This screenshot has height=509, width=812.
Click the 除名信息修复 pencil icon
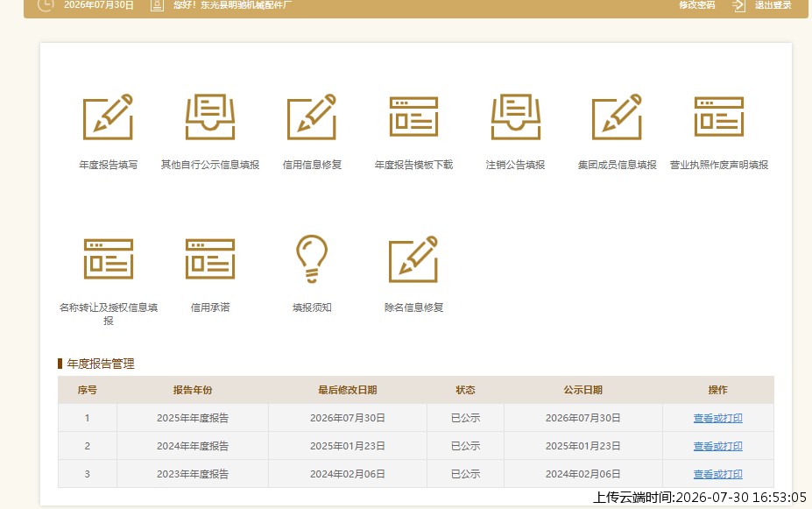(x=413, y=259)
